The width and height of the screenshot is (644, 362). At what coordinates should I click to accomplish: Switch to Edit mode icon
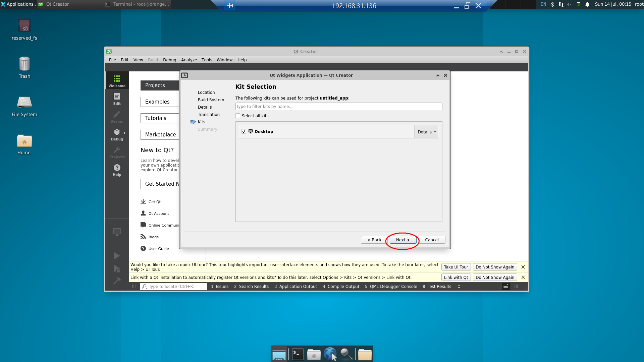point(117,99)
